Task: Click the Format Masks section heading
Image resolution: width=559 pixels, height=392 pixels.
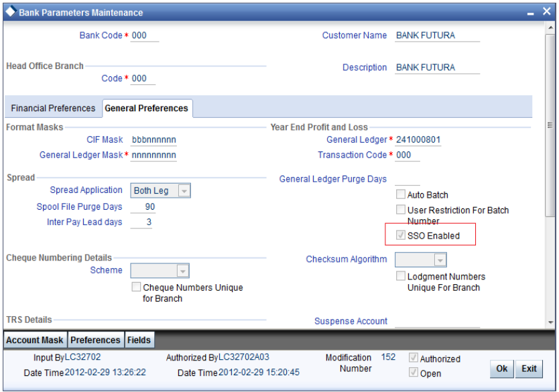Action: pyautogui.click(x=35, y=127)
